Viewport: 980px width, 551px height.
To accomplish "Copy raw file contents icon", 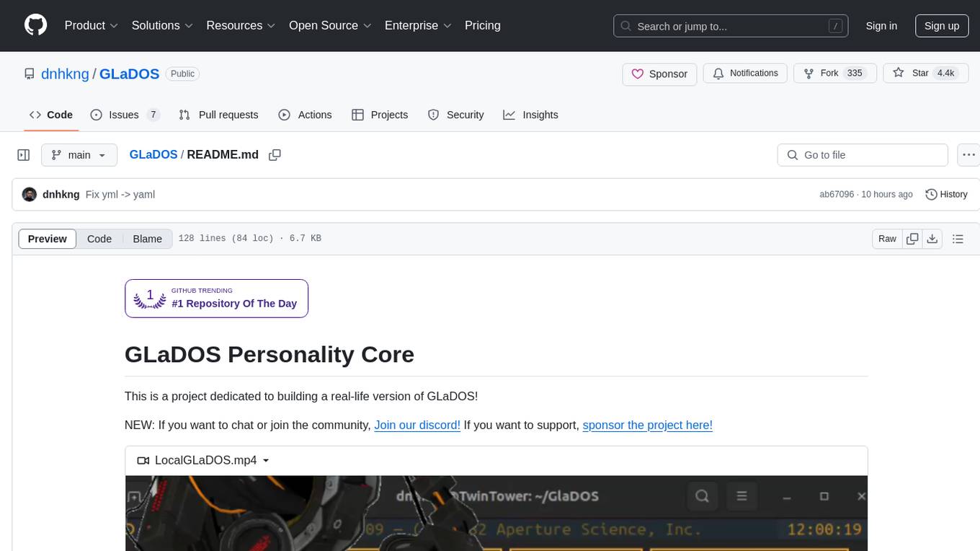I will click(913, 239).
